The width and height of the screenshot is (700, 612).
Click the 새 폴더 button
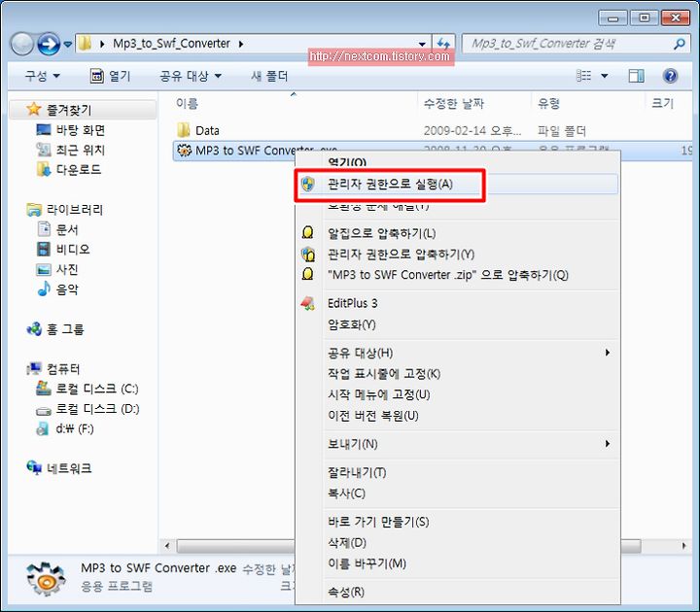(269, 76)
